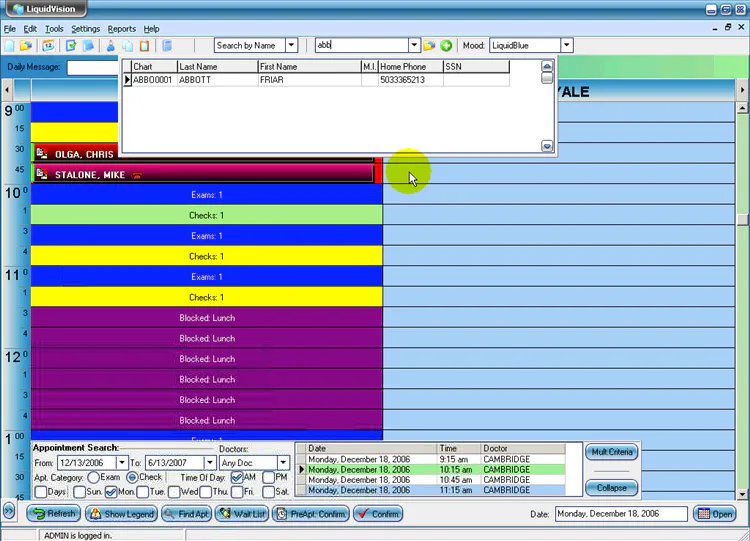The width and height of the screenshot is (750, 541).
Task: Click the double-arrow expand icon at bottom left
Action: tap(9, 511)
